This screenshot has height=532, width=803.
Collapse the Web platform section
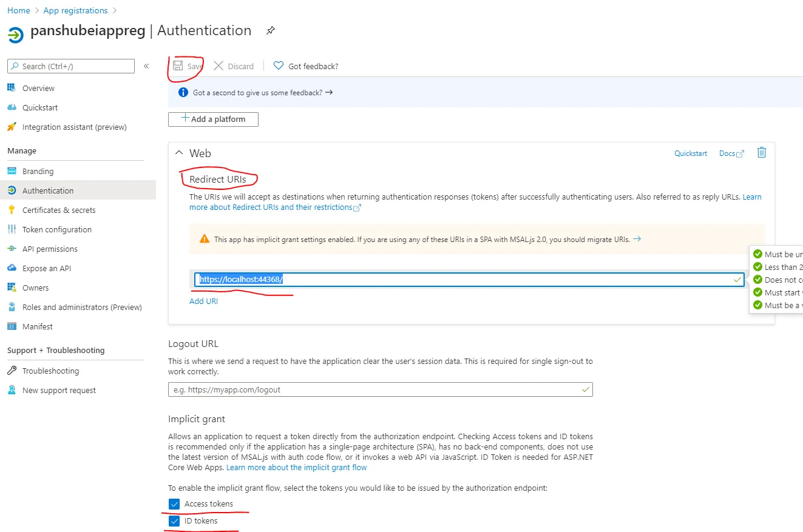click(179, 153)
